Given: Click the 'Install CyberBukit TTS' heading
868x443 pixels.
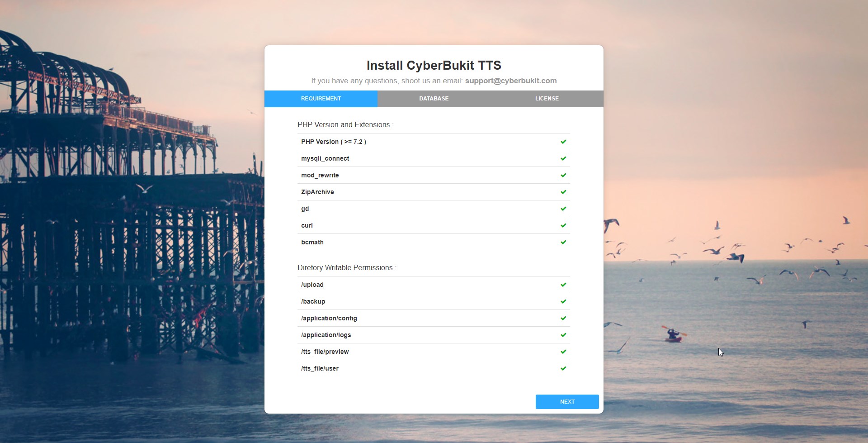Looking at the screenshot, I should (434, 65).
